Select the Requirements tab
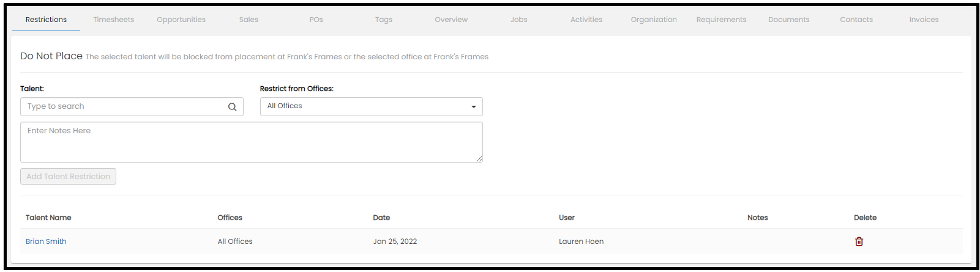 (x=721, y=20)
